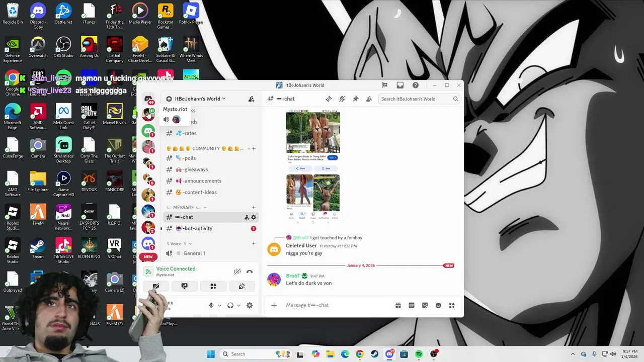Toggle noise suppression in voice panel
Viewport: 644px width, 362px height.
click(x=237, y=271)
